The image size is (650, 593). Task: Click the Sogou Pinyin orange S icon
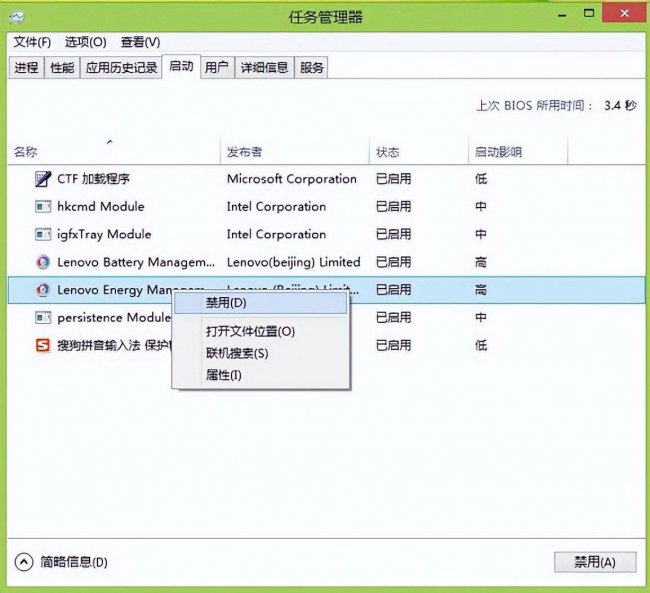coord(43,345)
